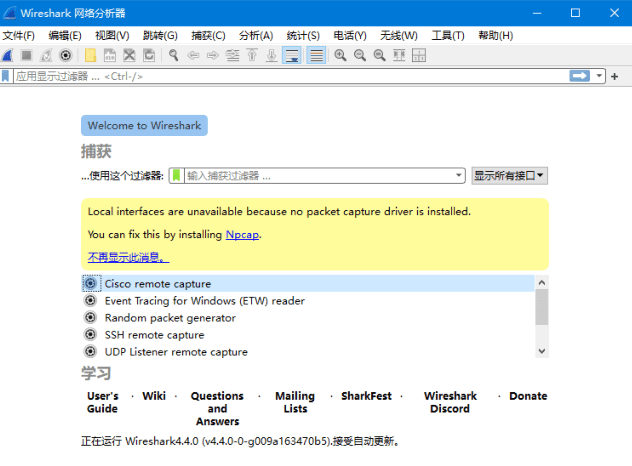Click interface list scroll down arrow

tap(542, 351)
